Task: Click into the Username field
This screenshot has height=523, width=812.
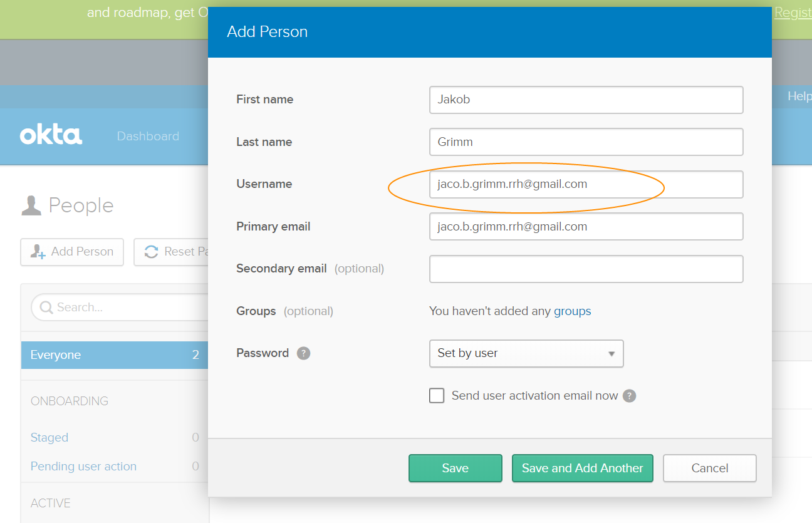Action: coord(586,184)
